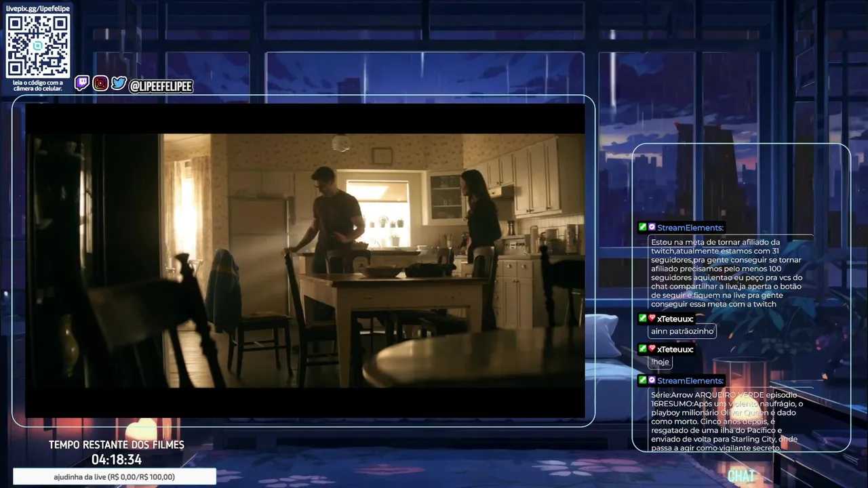Click the @LIPEEFELIPEE handle text
The width and height of the screenshot is (868, 488).
point(161,86)
